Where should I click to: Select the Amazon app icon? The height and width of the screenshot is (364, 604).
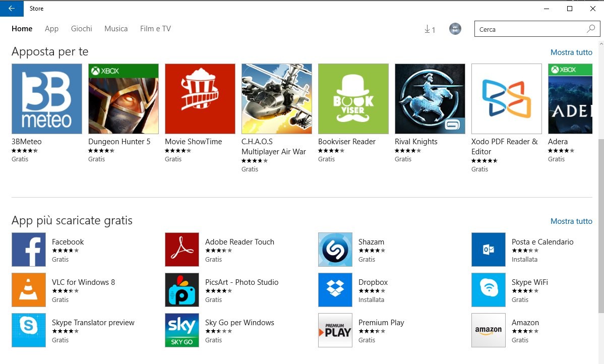[488, 330]
